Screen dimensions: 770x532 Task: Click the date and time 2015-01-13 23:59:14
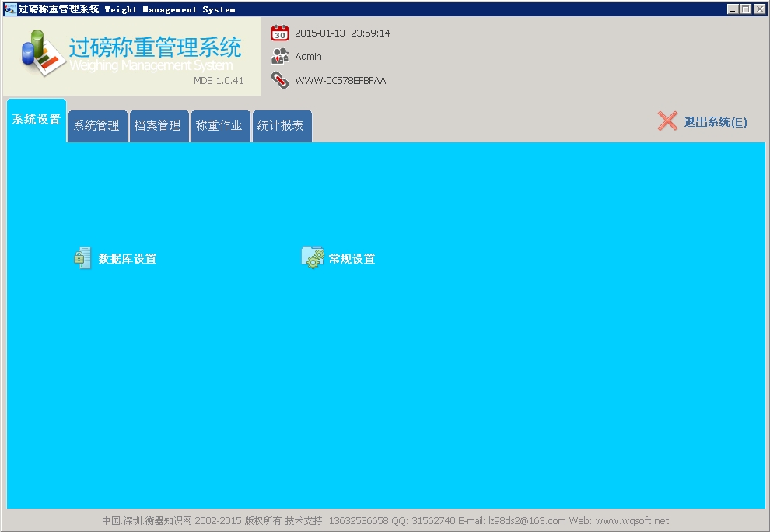point(342,33)
